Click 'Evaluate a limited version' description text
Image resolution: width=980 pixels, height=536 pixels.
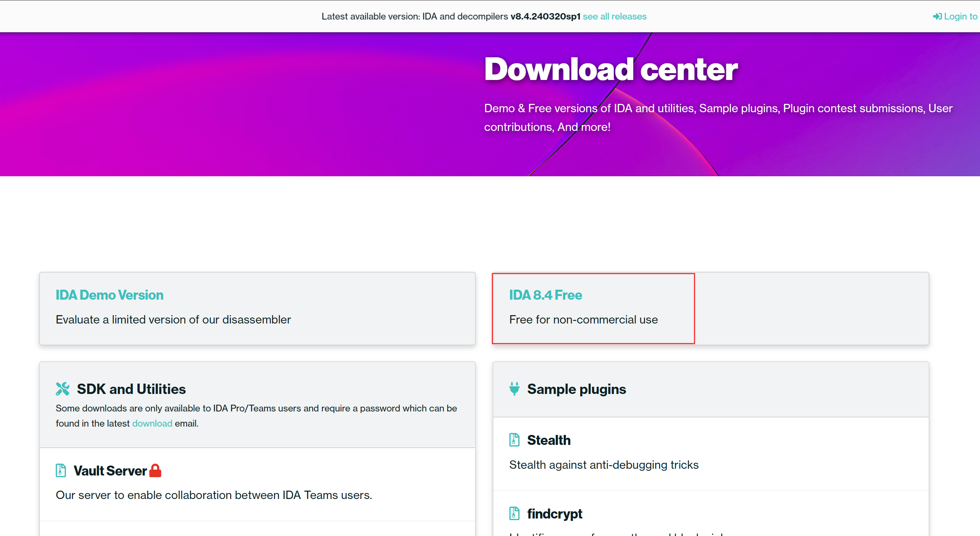(x=173, y=320)
